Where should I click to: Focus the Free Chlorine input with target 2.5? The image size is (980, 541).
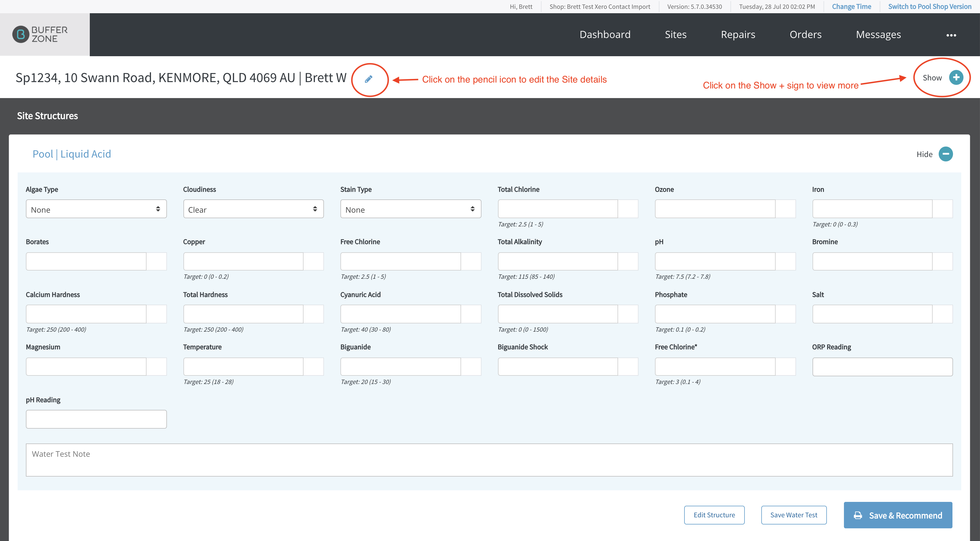(400, 261)
